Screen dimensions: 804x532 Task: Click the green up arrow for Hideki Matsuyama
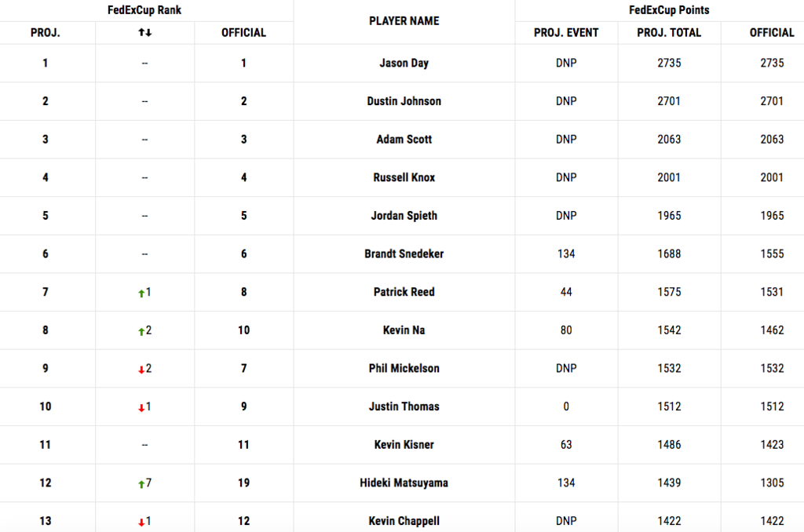[141, 484]
